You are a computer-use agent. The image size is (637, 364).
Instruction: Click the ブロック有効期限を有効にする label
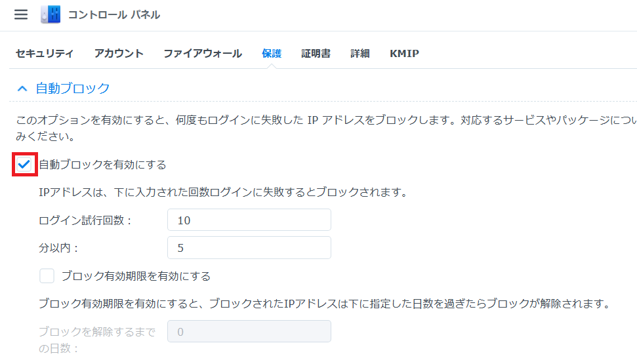[x=136, y=276]
